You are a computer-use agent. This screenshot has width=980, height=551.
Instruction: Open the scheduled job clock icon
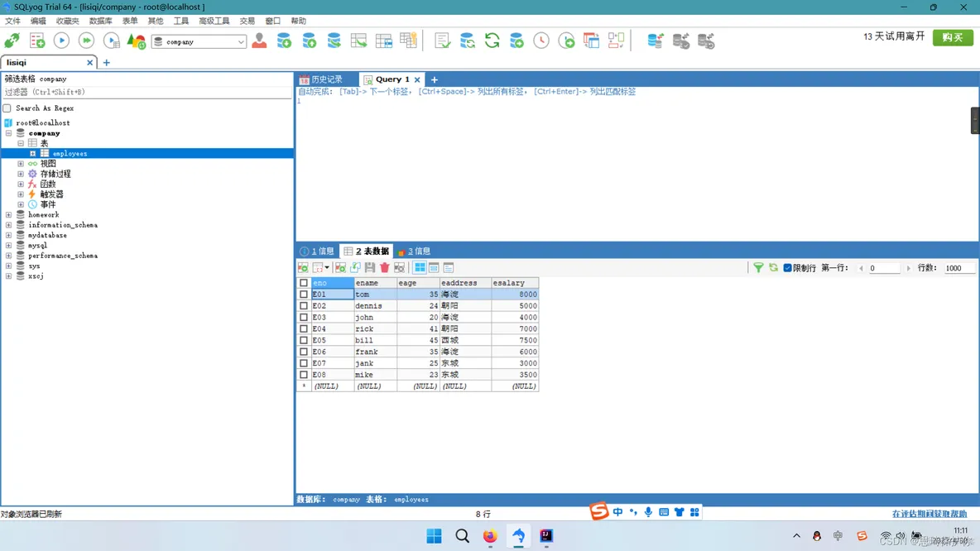[541, 41]
